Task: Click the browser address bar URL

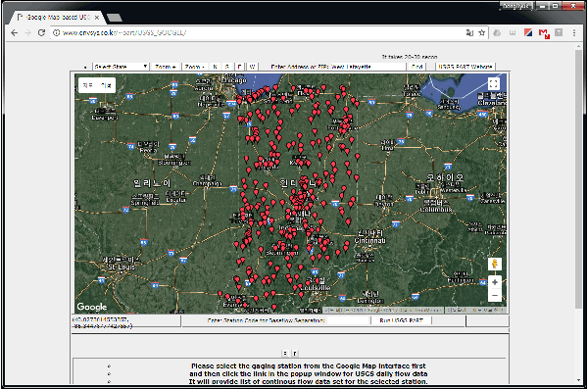Action: [x=124, y=33]
